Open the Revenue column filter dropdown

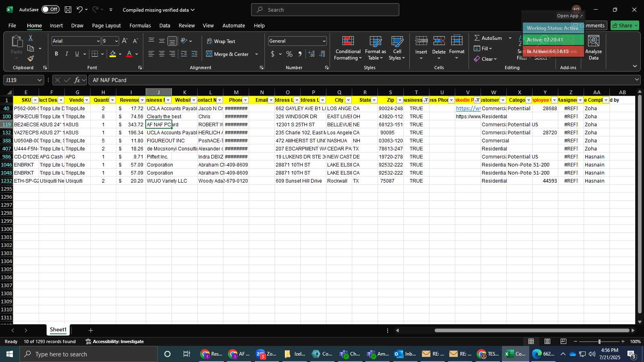tap(142, 100)
